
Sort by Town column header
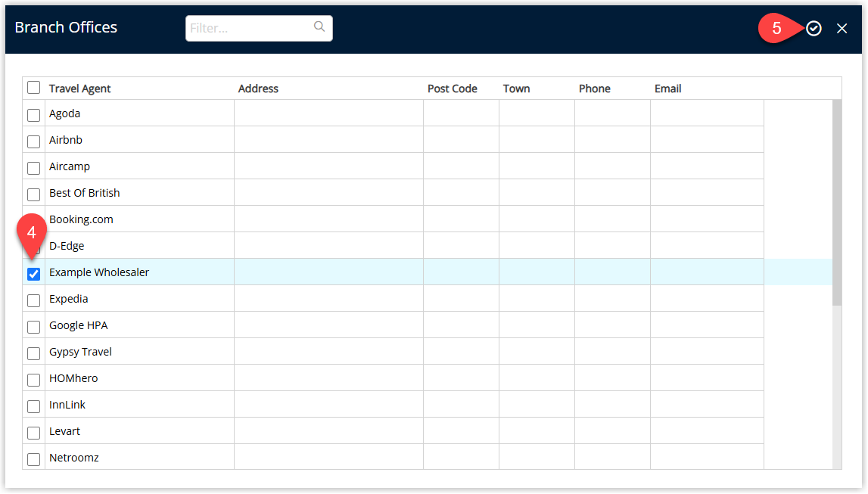click(x=516, y=89)
